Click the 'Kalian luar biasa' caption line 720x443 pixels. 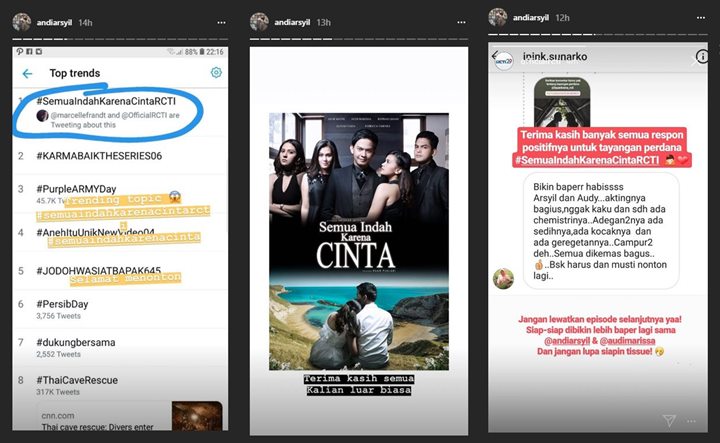pos(359,390)
